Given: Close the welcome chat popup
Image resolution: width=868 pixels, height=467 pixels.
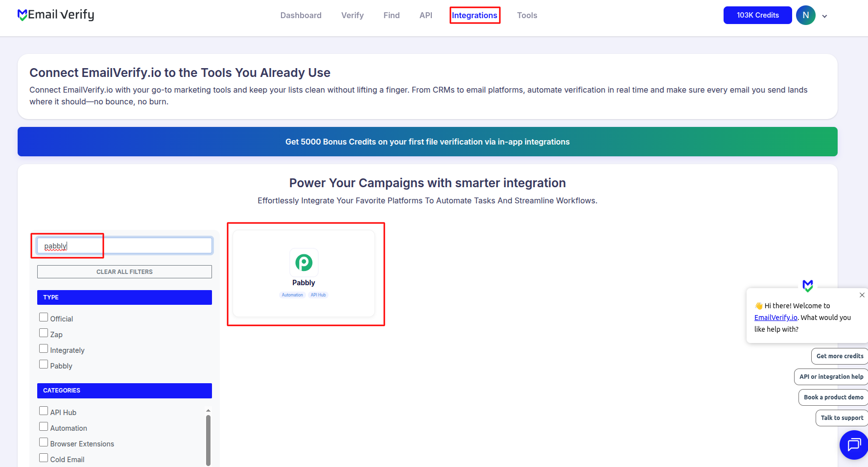Looking at the screenshot, I should (862, 295).
